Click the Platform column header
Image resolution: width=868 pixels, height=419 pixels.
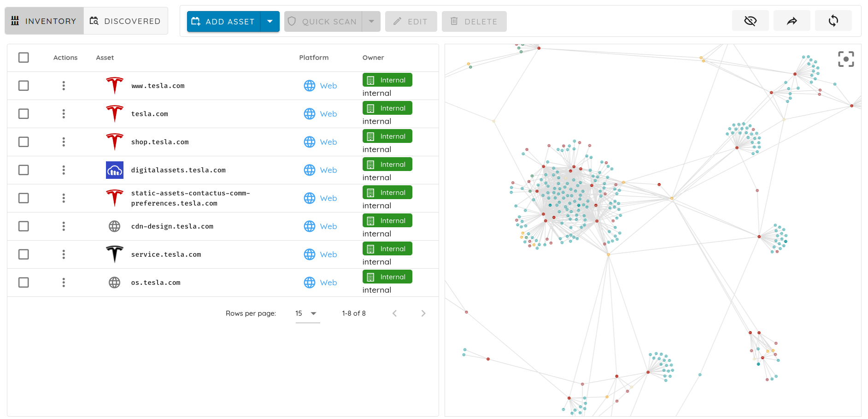click(x=314, y=58)
